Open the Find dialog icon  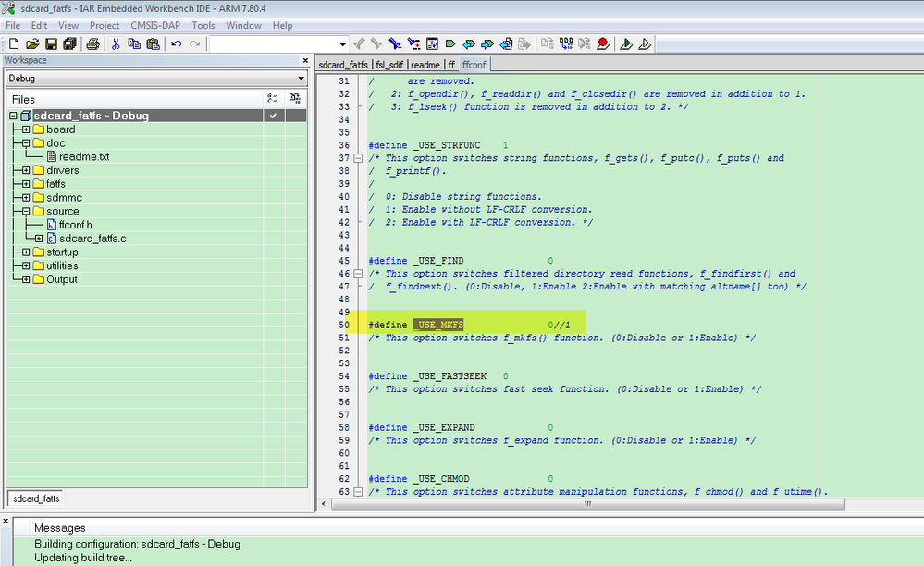coord(395,44)
